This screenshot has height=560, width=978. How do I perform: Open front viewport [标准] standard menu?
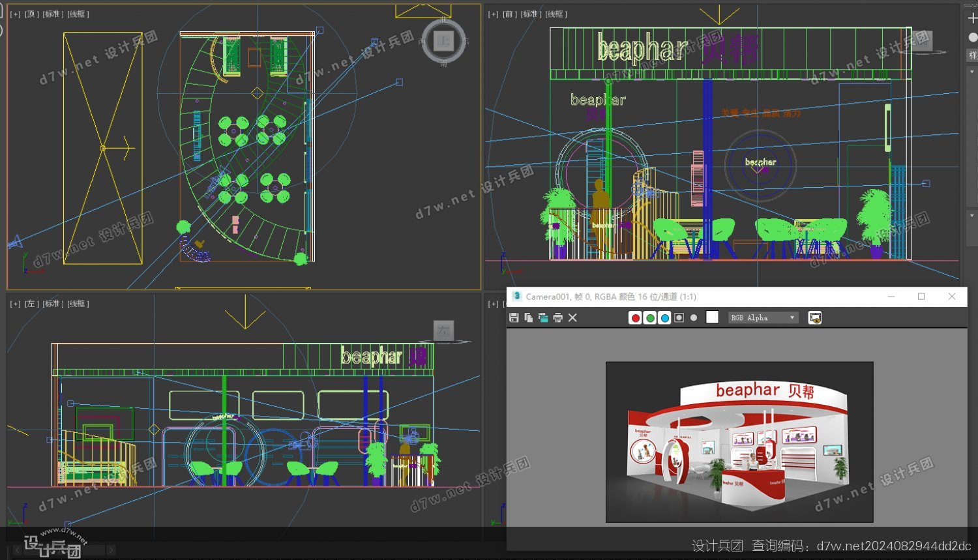coord(531,14)
